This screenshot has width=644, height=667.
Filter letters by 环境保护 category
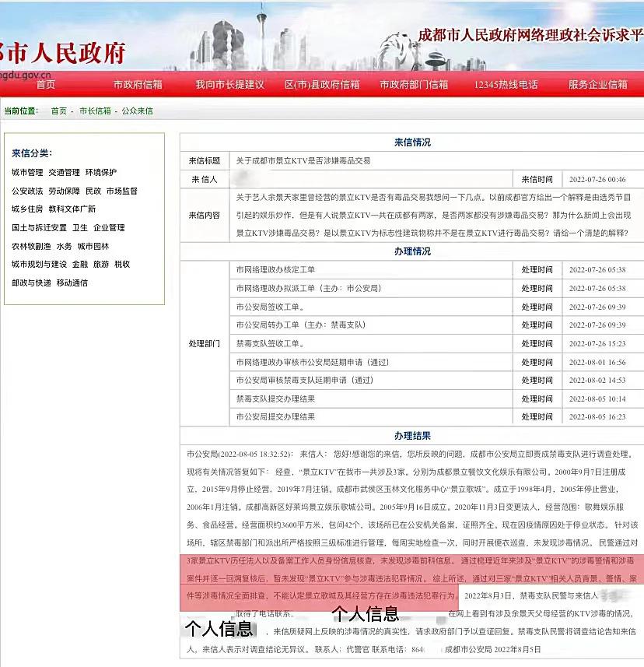[x=101, y=172]
